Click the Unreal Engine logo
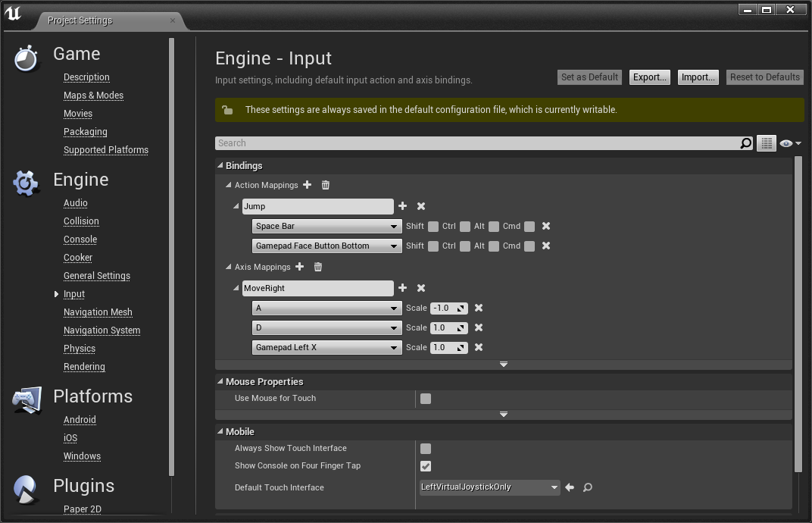The height and width of the screenshot is (523, 812). pos(12,13)
